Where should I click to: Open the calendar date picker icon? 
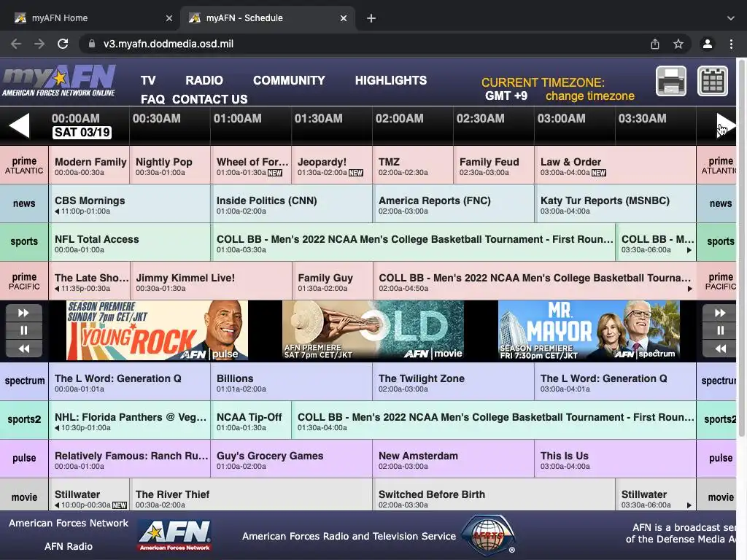713,81
